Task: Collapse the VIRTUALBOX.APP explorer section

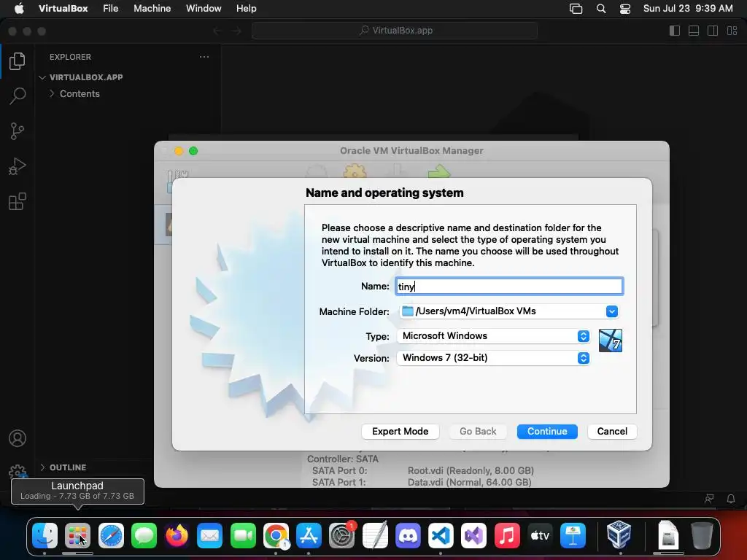Action: [x=42, y=77]
